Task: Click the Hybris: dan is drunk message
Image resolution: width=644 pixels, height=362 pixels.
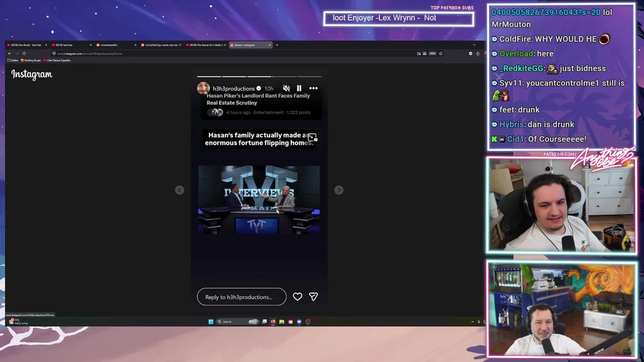Action: coord(533,125)
